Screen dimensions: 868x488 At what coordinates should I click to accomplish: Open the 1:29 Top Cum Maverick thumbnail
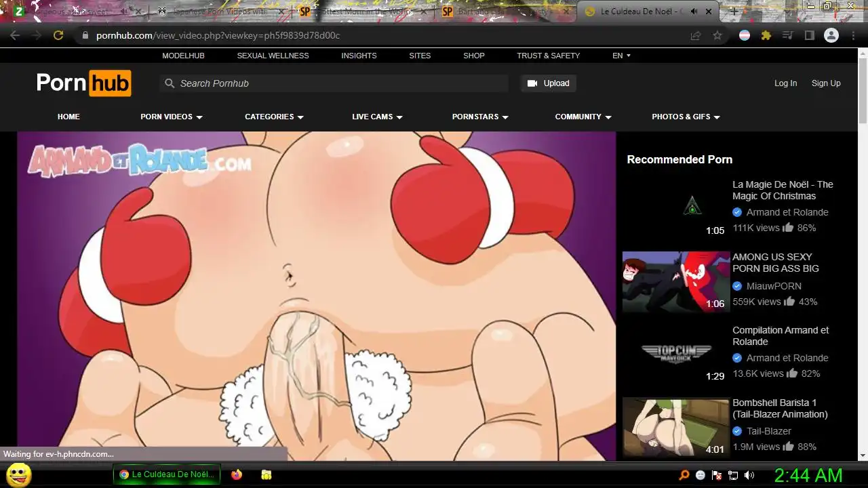pyautogui.click(x=676, y=354)
